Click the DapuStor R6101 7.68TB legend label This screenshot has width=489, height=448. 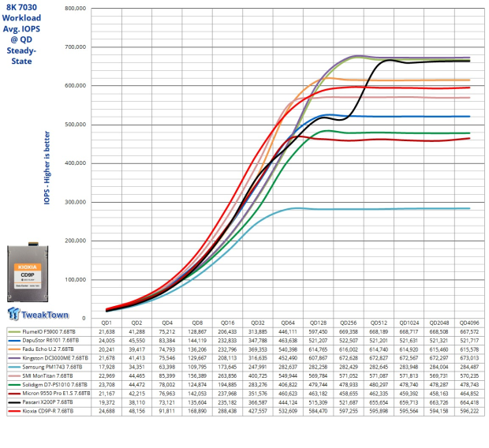(x=50, y=341)
